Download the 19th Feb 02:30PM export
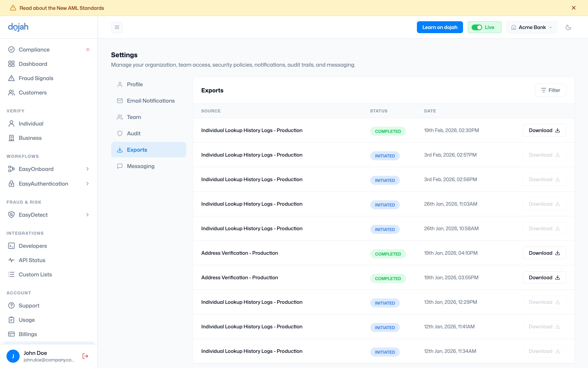588x368 pixels. [544, 130]
